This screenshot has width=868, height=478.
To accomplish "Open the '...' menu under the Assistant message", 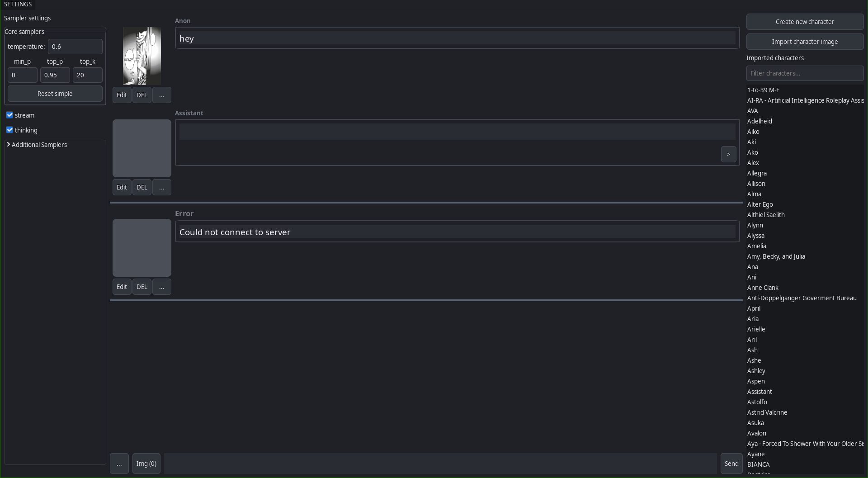I will (162, 187).
